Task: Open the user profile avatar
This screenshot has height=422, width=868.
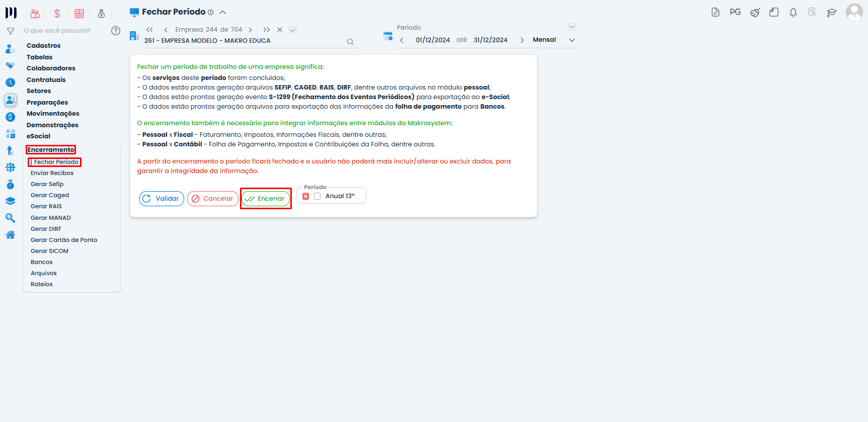Action: 854,12
